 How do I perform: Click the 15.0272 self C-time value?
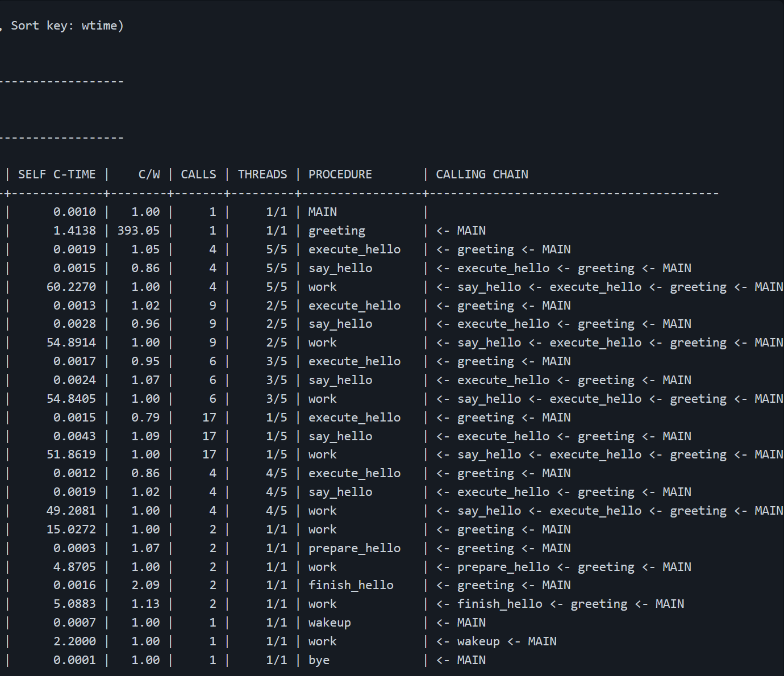tap(71, 529)
